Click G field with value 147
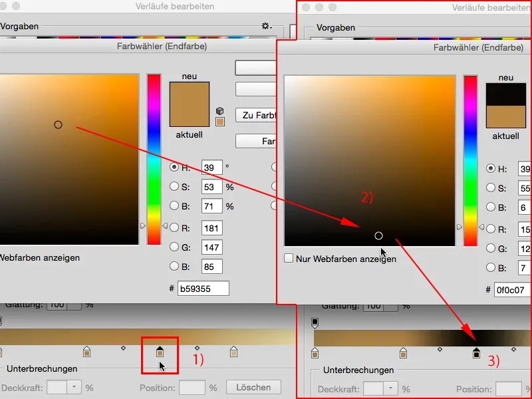The image size is (532, 399). coord(212,247)
